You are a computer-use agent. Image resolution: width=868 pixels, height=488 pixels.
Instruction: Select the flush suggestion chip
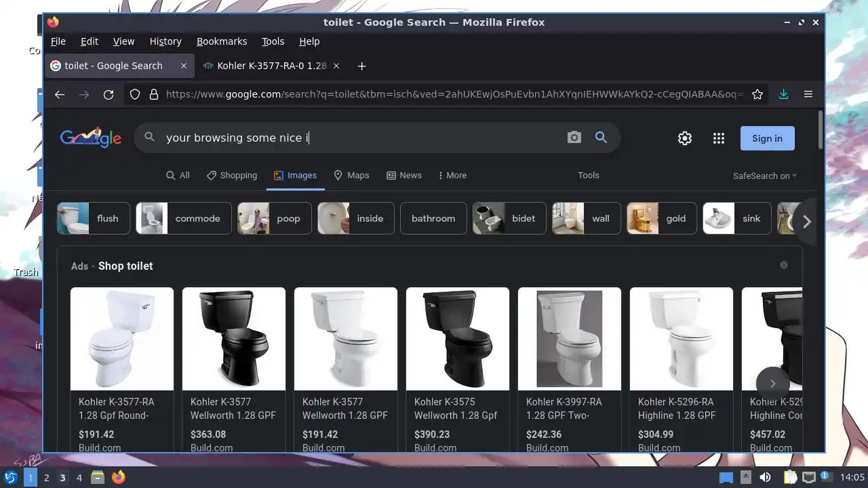click(x=94, y=218)
